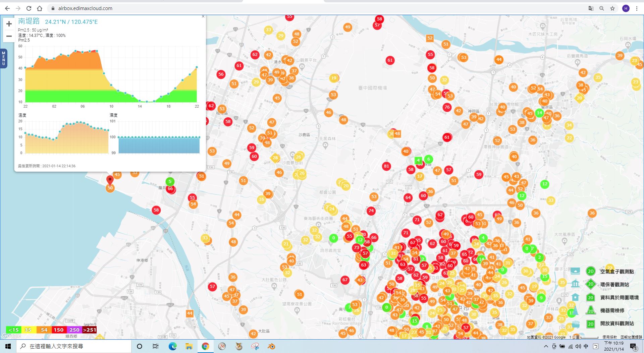Select the yellow diamond 20 marker
The width and height of the screenshot is (644, 353).
(x=579, y=98)
